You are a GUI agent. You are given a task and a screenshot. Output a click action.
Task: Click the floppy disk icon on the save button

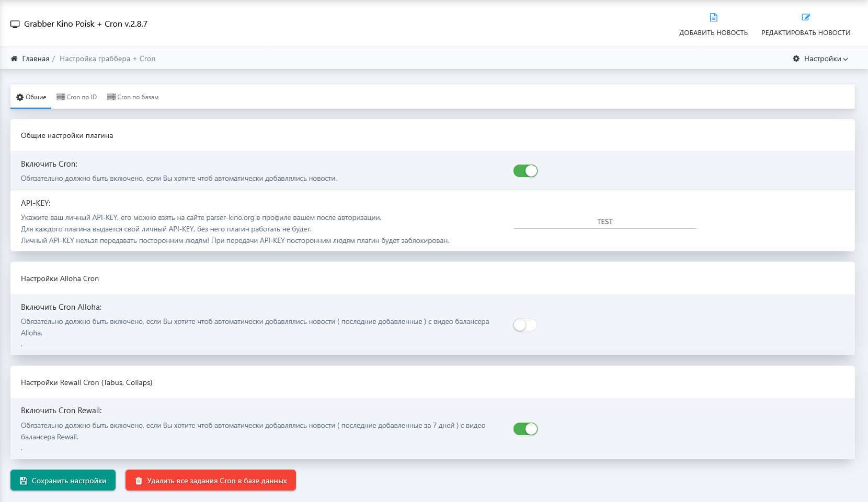tap(24, 481)
